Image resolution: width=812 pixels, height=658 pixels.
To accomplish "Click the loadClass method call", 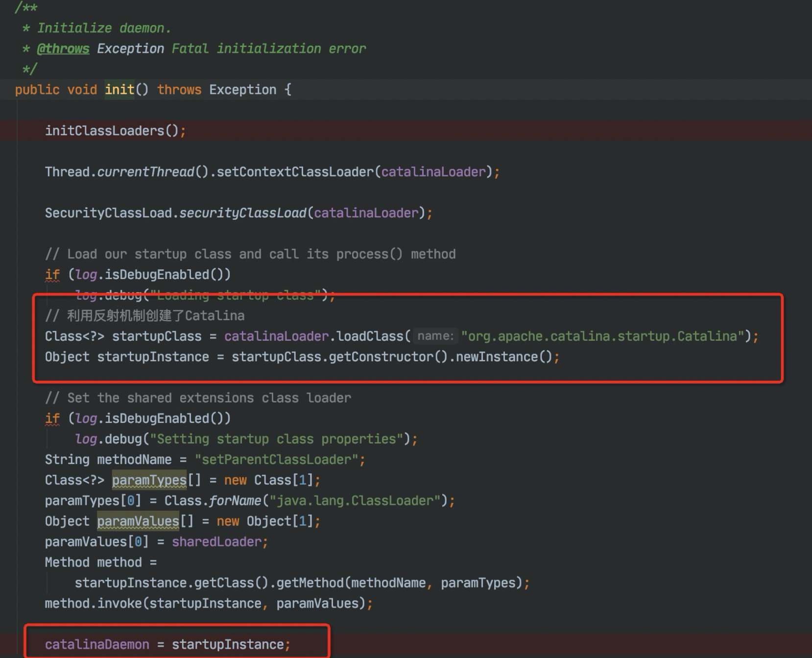I will tap(369, 336).
